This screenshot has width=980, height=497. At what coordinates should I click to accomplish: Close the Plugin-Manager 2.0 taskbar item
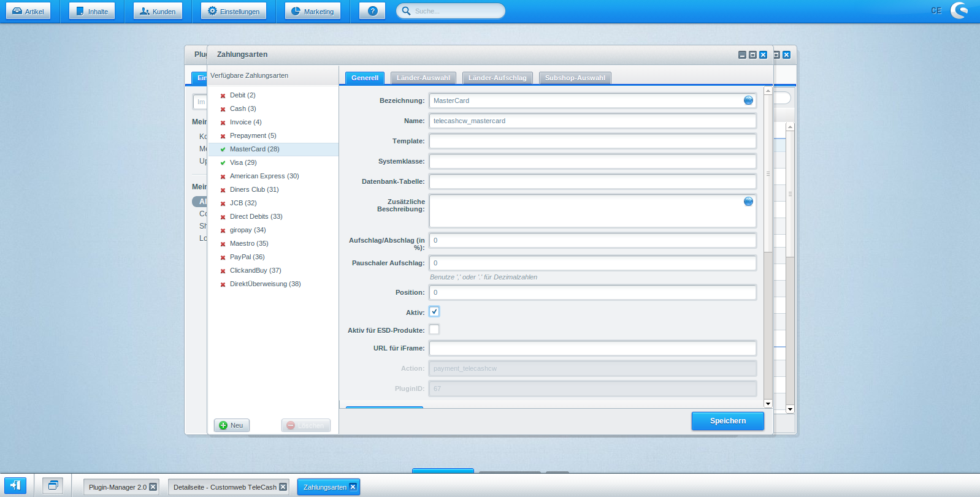coord(153,487)
